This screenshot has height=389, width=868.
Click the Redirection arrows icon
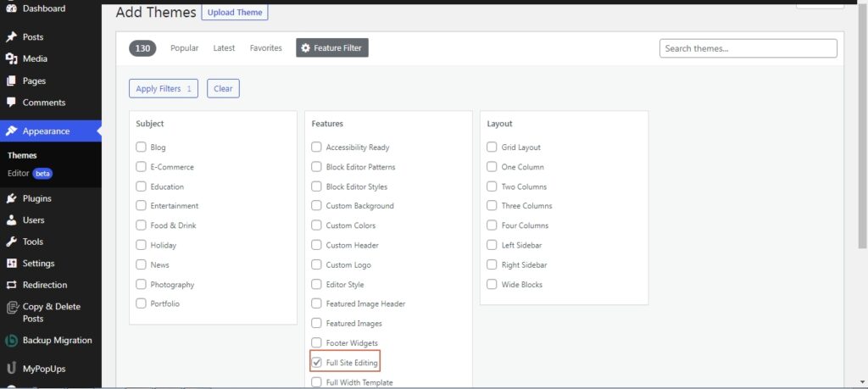(x=11, y=285)
